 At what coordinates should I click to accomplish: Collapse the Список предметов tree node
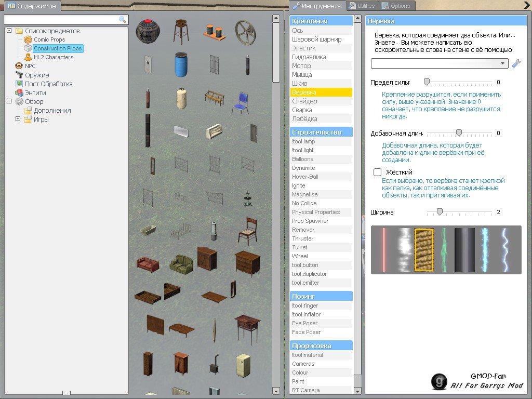(9, 31)
